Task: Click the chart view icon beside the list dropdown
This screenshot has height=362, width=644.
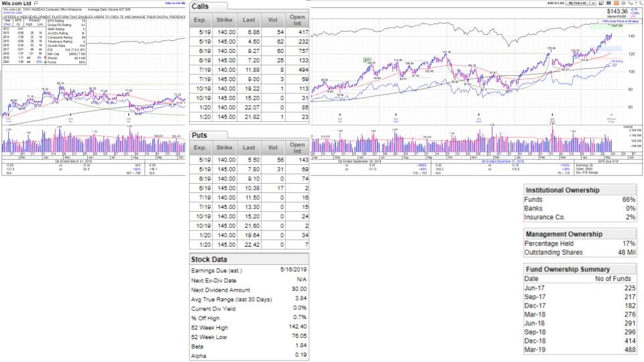Action: tap(601, 3)
